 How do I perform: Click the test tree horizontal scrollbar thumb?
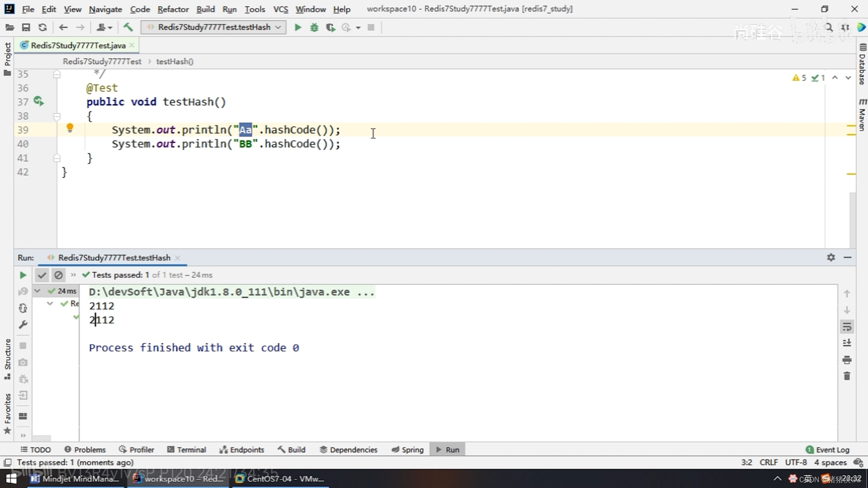coord(42,438)
